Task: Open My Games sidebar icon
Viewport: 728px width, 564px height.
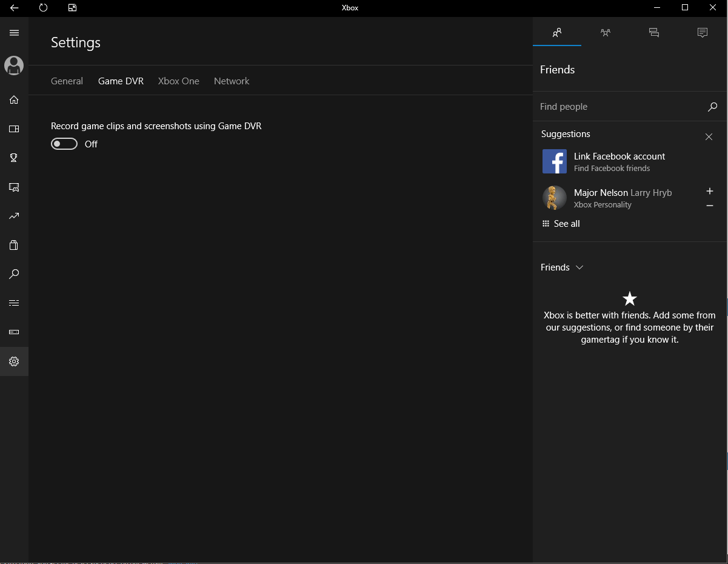Action: [14, 129]
